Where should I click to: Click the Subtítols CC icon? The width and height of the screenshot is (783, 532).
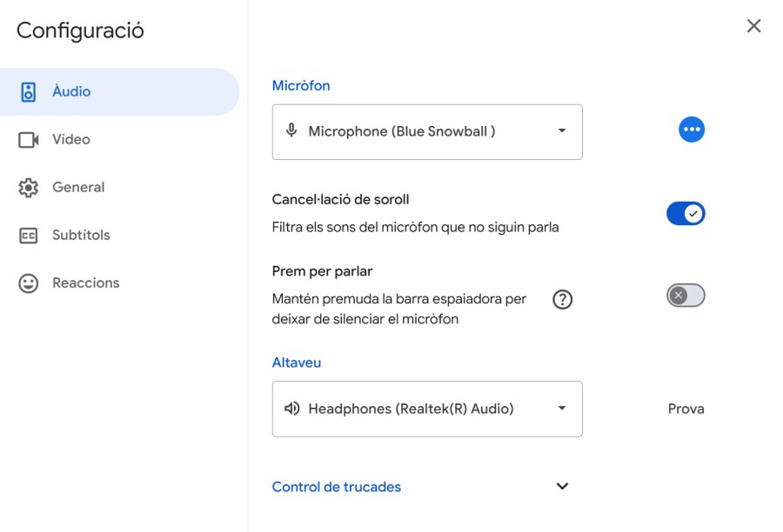pyautogui.click(x=29, y=236)
